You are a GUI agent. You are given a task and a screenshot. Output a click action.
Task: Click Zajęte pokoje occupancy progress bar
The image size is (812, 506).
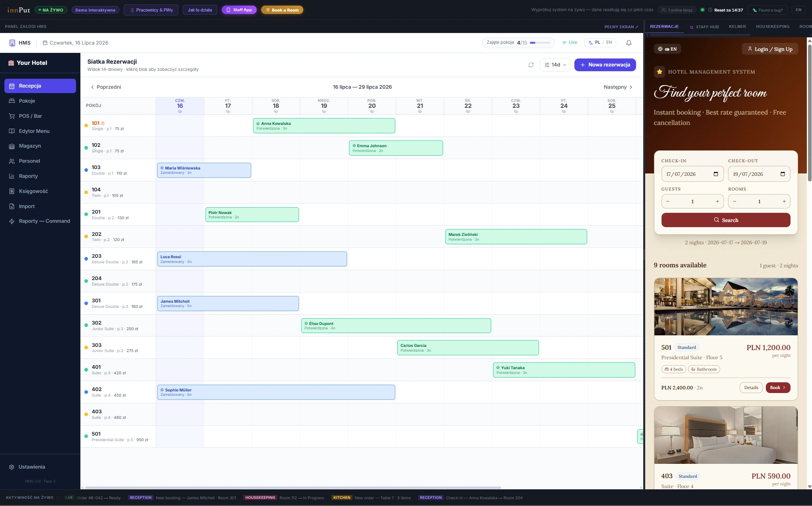[540, 43]
